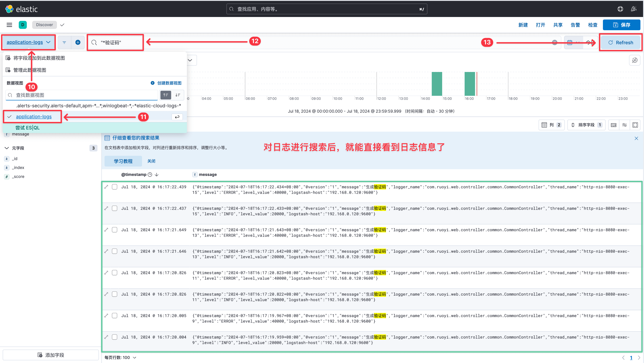Sort data views descending
The image size is (644, 363).
pos(178,95)
